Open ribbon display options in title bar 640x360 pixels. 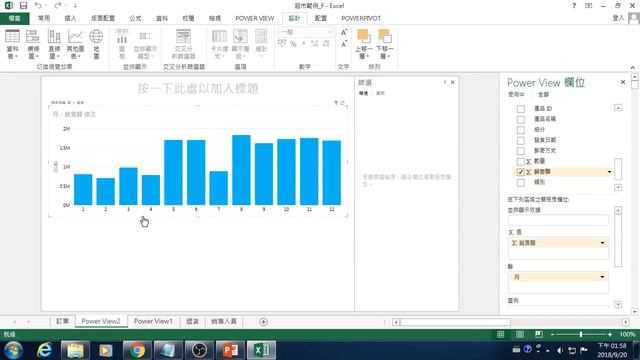pos(589,6)
